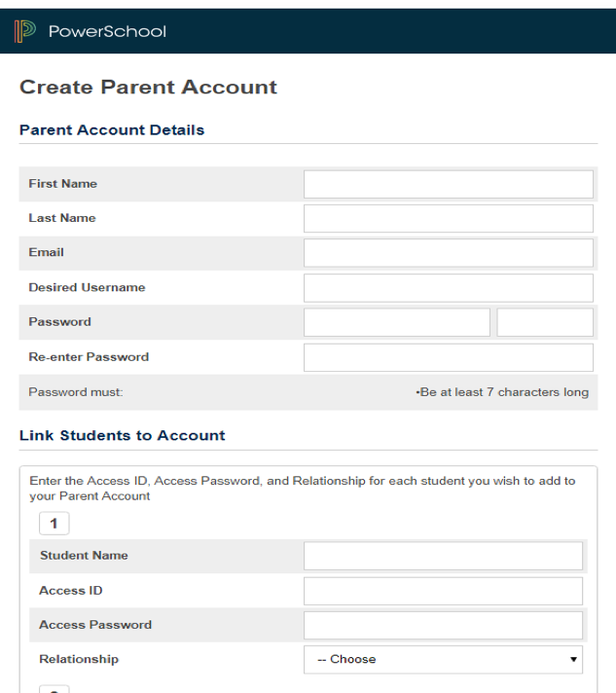The image size is (616, 693).
Task: Click the Create Parent Account heading
Action: pyautogui.click(x=149, y=87)
